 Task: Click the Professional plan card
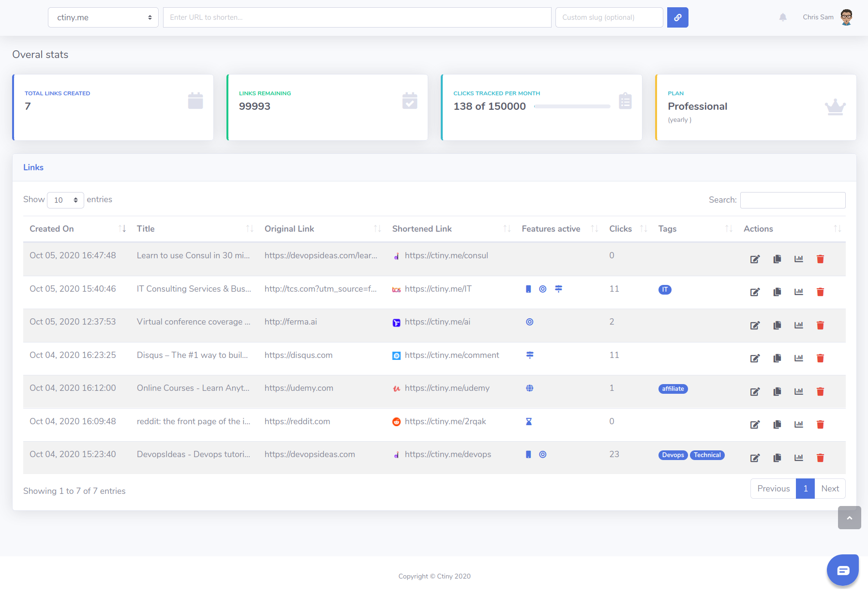click(x=756, y=107)
